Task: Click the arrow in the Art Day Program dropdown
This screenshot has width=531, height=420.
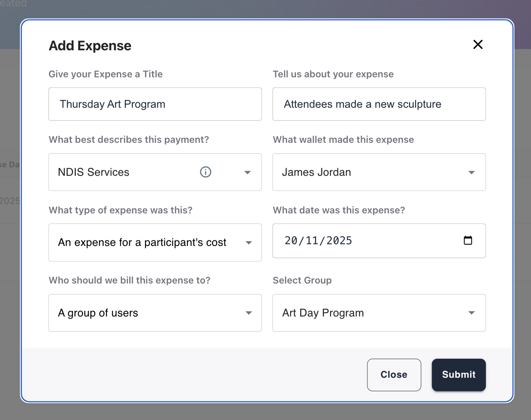Action: pos(471,313)
